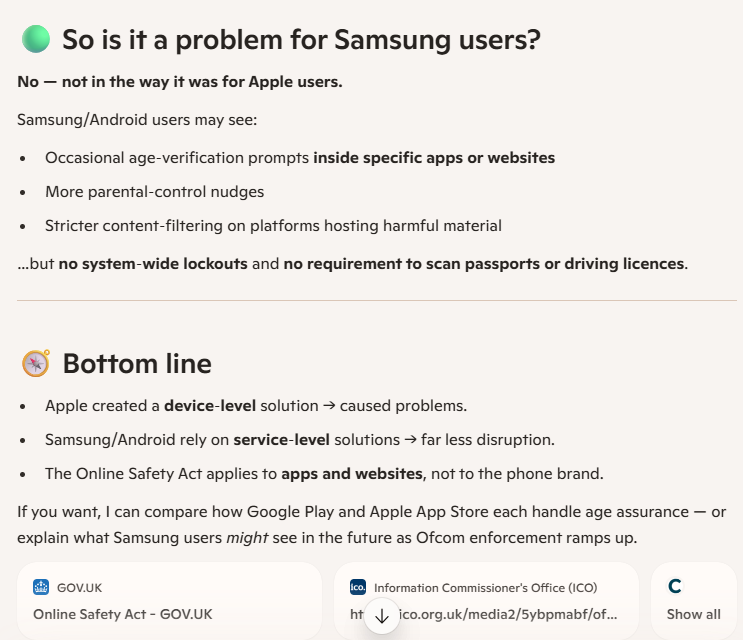
Task: Click the green circle emoji beside Samsung heading
Action: (36, 39)
